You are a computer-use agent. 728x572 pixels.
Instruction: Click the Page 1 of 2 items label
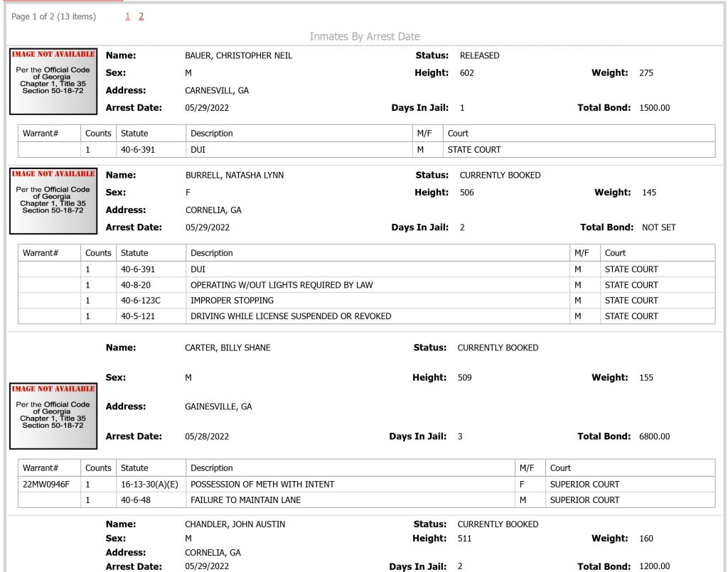[x=53, y=17]
